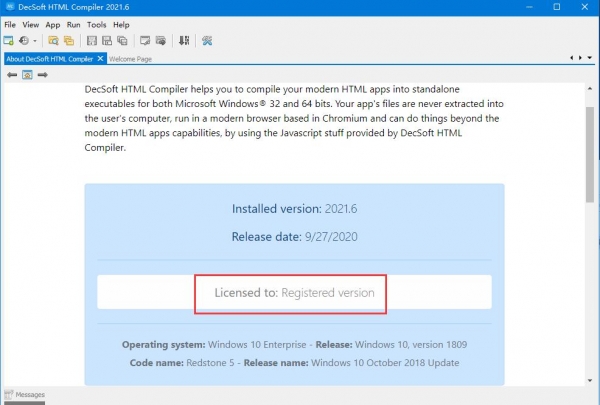Go back with the left arrow
This screenshot has height=405, width=600.
11,74
